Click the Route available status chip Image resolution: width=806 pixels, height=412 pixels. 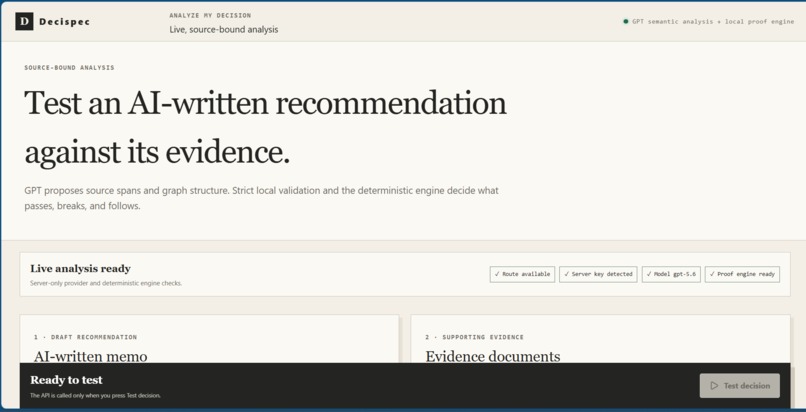coord(522,274)
